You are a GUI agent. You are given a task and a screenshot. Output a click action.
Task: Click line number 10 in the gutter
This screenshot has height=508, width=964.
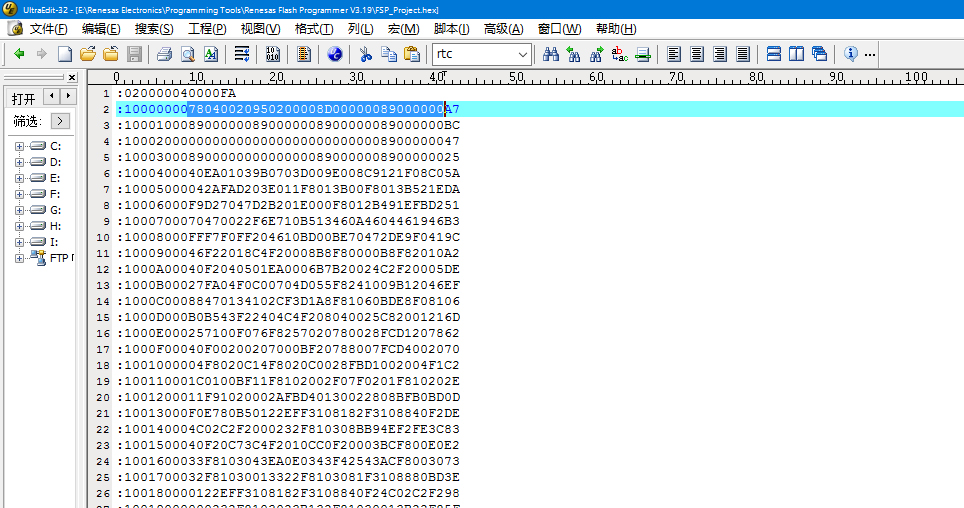tap(103, 237)
